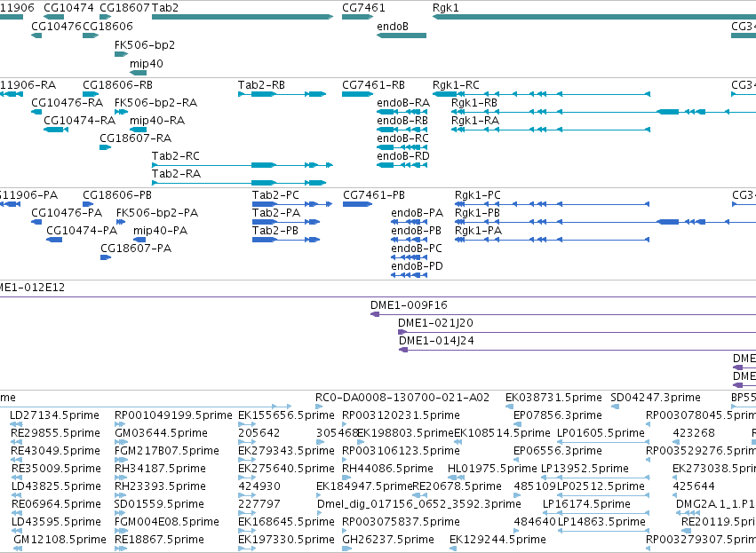Viewport: 756px width, 553px height.
Task: Click protein CG7461-PB
Action: (x=357, y=204)
